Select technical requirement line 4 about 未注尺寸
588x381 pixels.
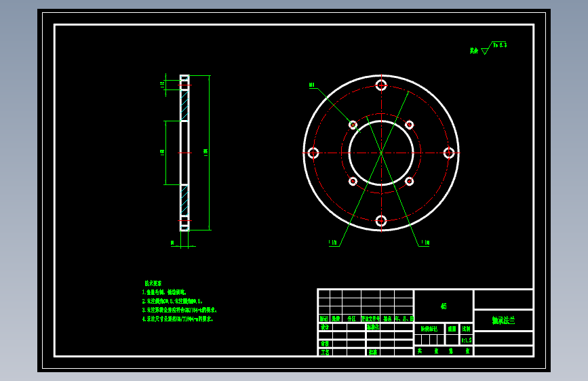(x=178, y=319)
